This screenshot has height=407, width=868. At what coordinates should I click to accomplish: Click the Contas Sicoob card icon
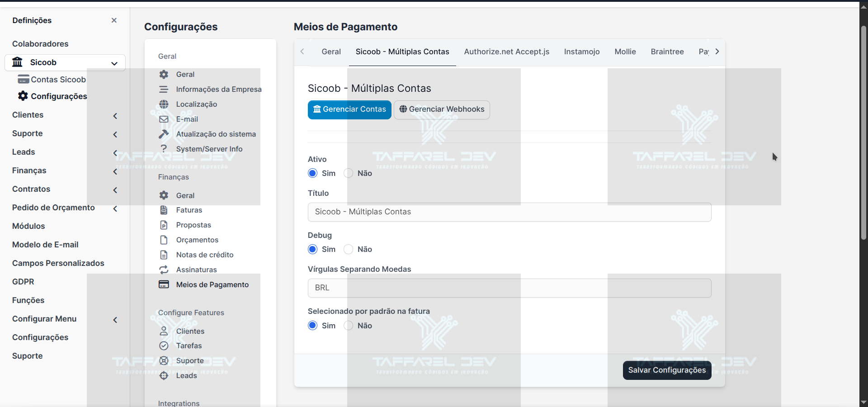click(x=24, y=80)
